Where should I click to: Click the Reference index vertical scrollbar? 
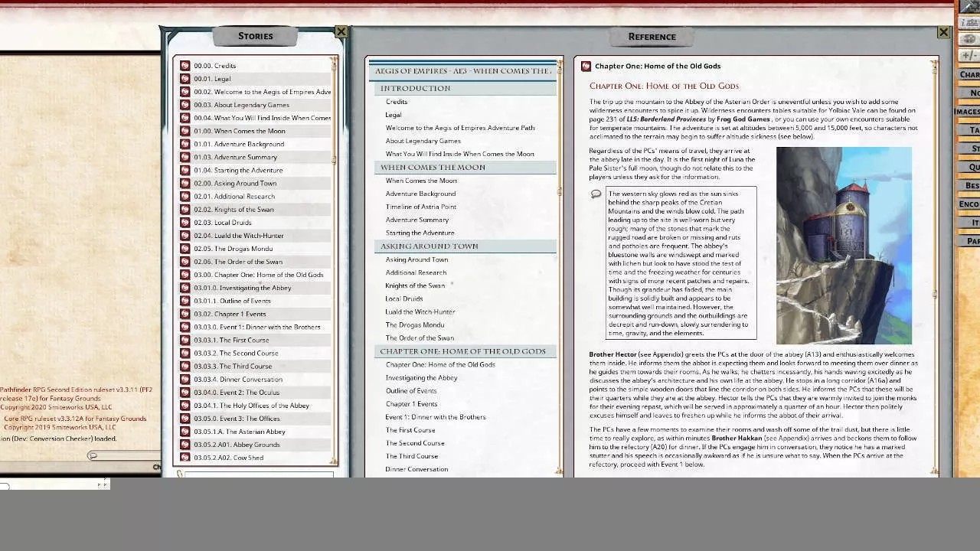(x=560, y=268)
